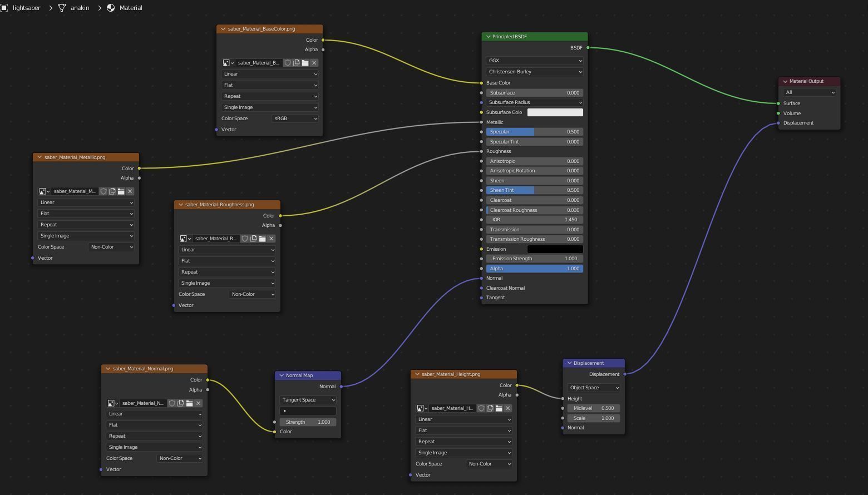
Task: Toggle fake user on Height image
Action: point(481,408)
